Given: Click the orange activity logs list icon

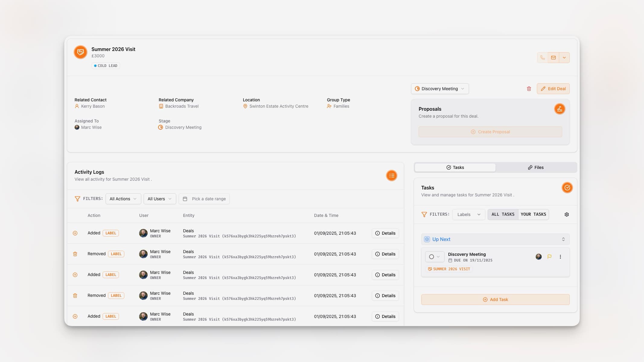Looking at the screenshot, I should tap(391, 176).
